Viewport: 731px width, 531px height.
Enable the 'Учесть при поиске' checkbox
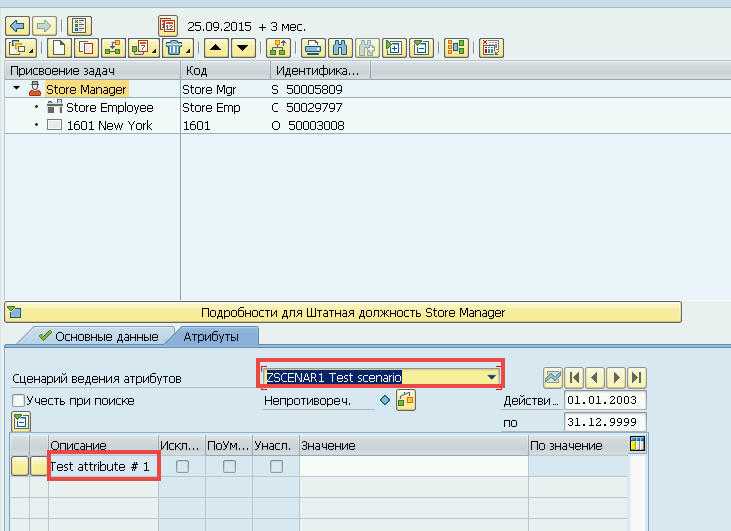pyautogui.click(x=18, y=401)
